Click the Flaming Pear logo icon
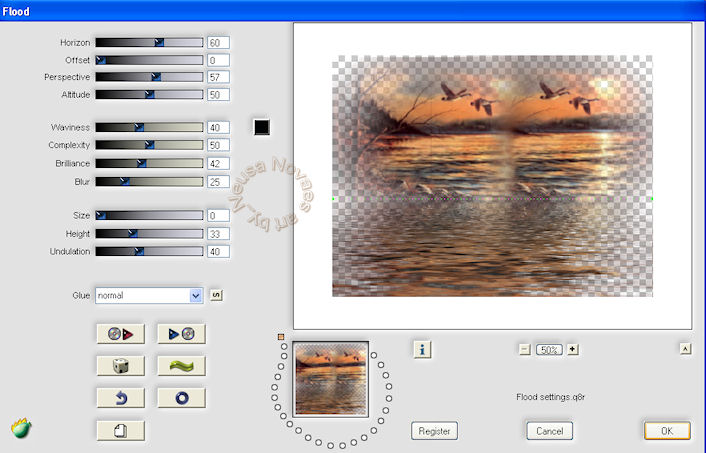The image size is (706, 453). click(21, 428)
